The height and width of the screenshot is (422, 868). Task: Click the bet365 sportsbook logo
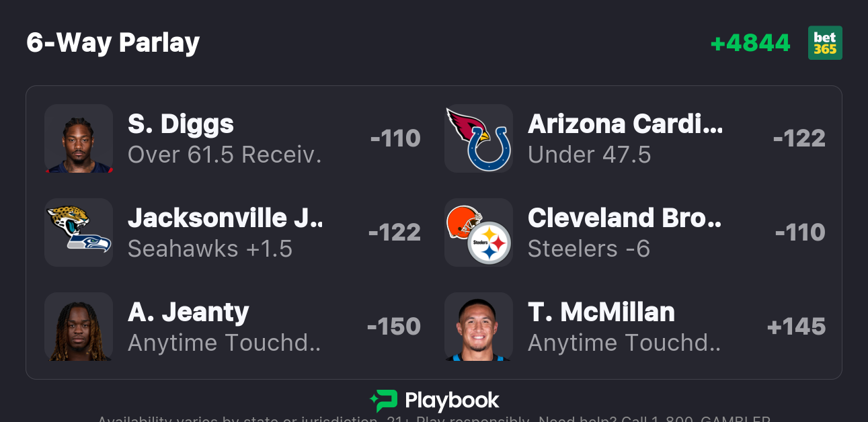tap(825, 43)
